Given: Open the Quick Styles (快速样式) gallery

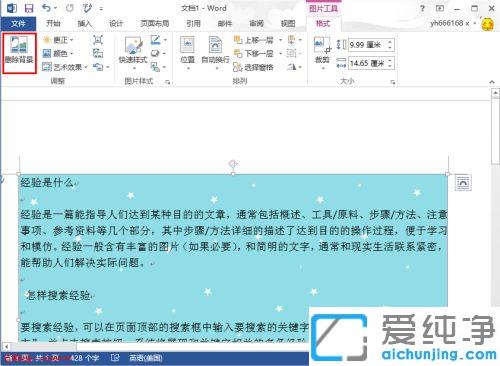Looking at the screenshot, I should (133, 53).
